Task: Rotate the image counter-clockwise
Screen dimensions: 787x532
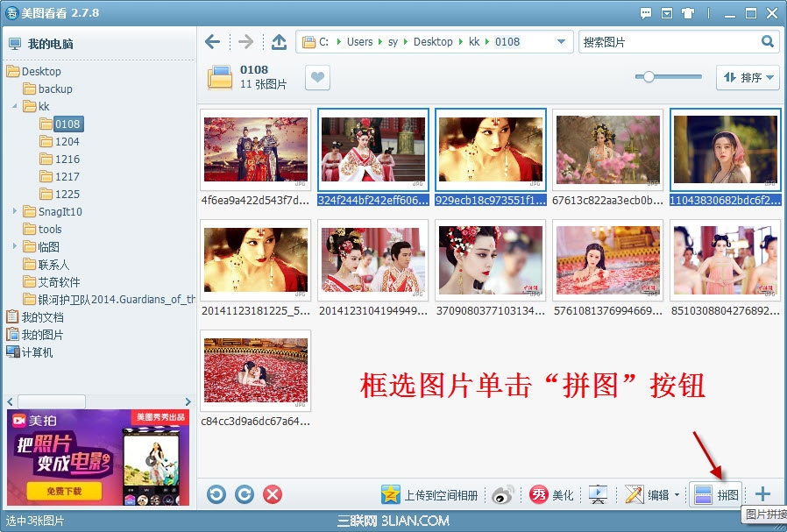Action: tap(216, 495)
